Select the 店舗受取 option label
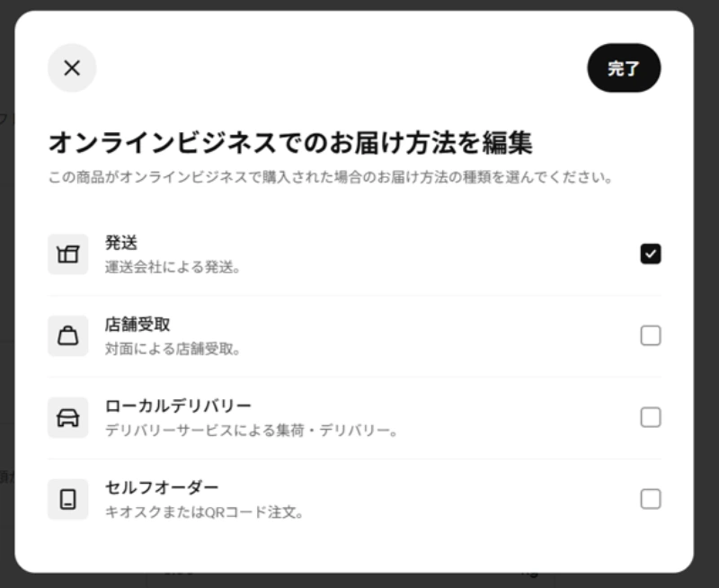The width and height of the screenshot is (719, 588). coord(138,324)
